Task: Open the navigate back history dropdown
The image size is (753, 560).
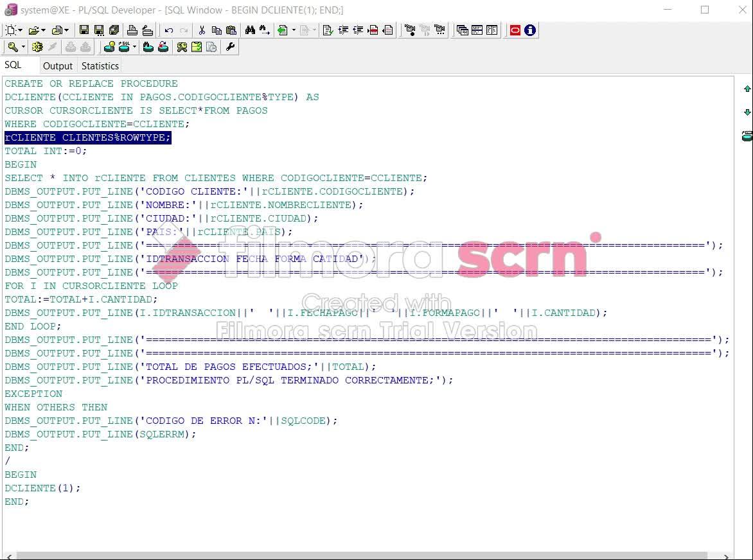Action: (x=294, y=30)
